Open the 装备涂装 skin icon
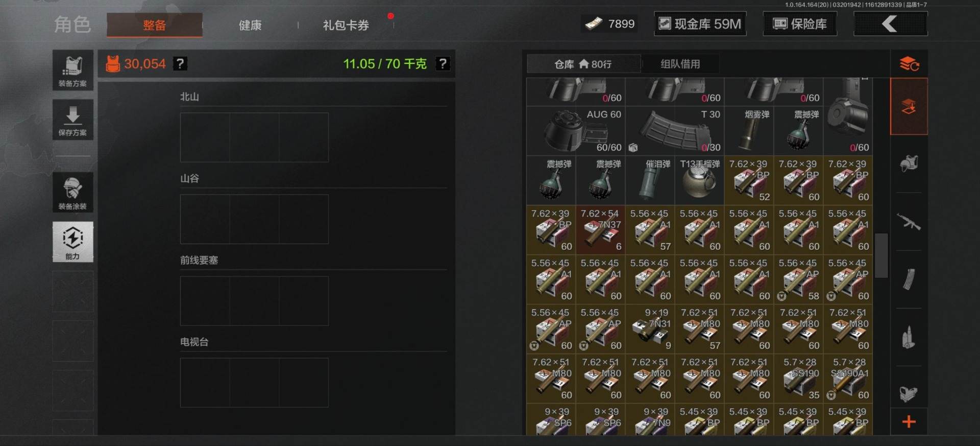This screenshot has height=446, width=980. pos(72,192)
